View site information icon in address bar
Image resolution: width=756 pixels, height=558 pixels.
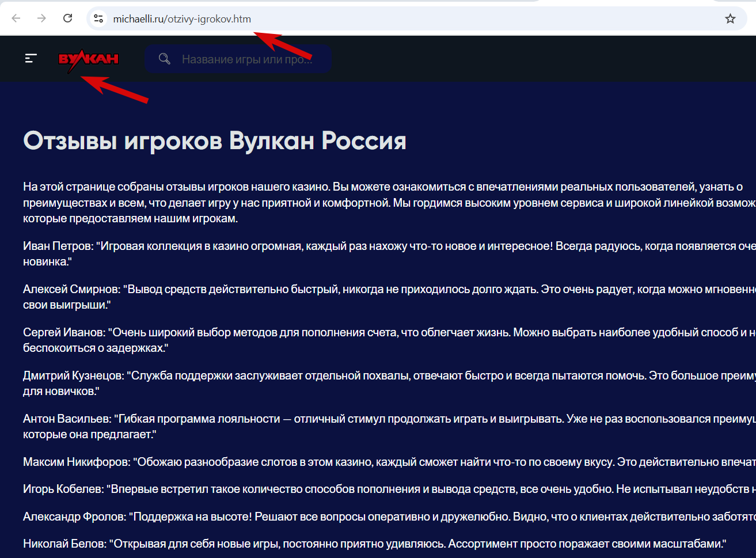coord(99,18)
